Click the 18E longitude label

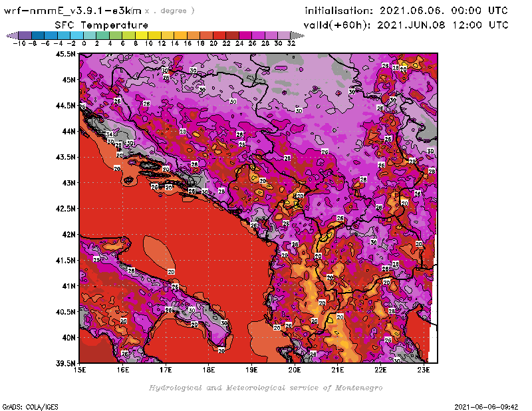pyautogui.click(x=209, y=370)
